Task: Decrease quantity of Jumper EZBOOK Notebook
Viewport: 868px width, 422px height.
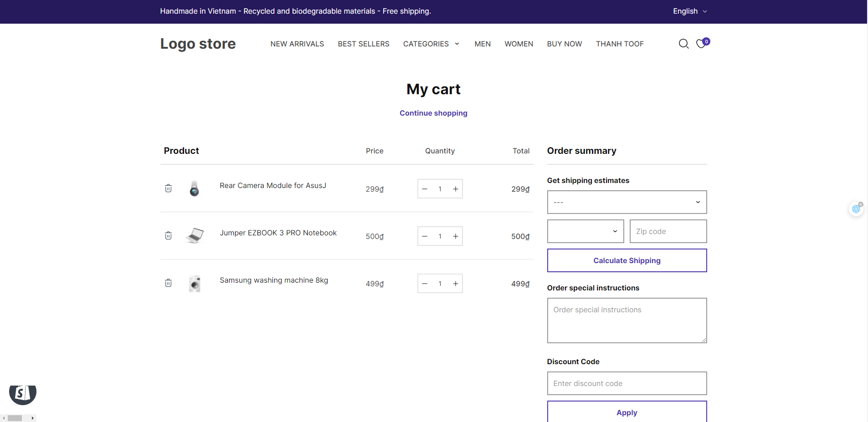Action: click(x=425, y=236)
